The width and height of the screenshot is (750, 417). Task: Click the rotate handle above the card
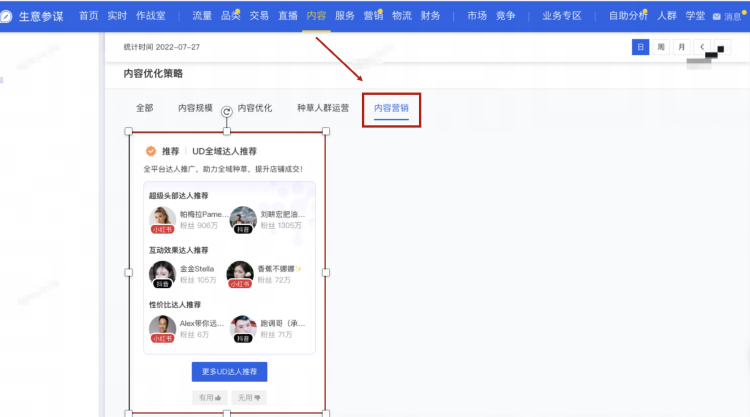pyautogui.click(x=227, y=111)
